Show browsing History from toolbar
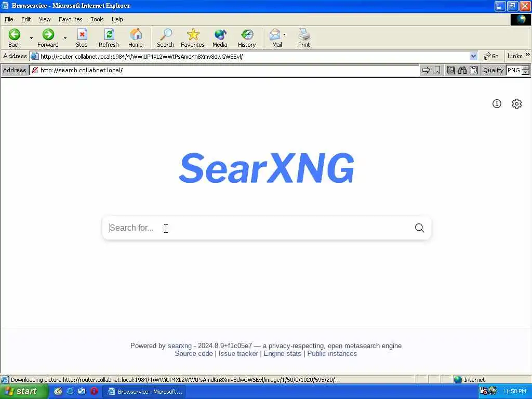Viewport: 532px width, 399px height. (x=247, y=37)
